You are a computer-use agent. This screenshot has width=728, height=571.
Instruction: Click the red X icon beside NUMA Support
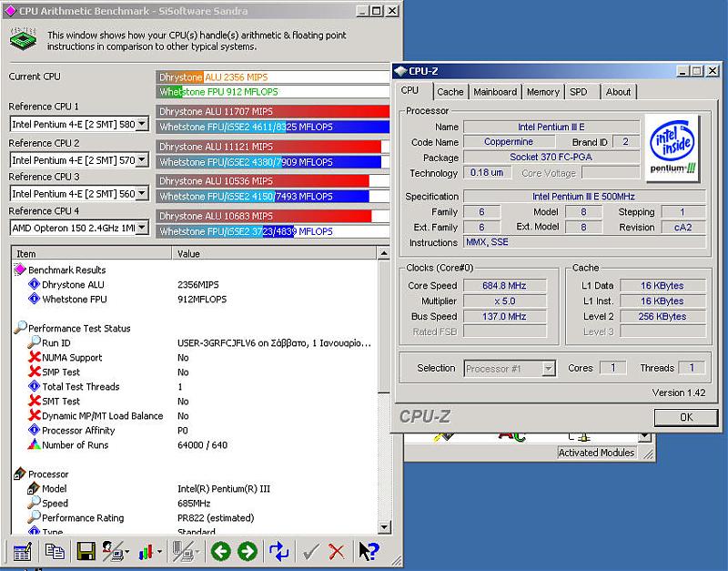click(x=34, y=357)
